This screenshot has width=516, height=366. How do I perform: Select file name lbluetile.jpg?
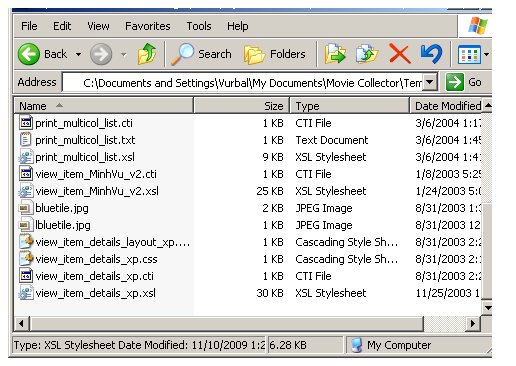[x=63, y=225]
